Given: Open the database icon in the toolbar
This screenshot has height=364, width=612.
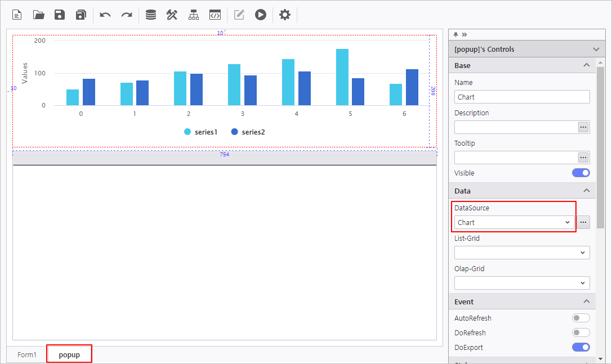Looking at the screenshot, I should pyautogui.click(x=151, y=15).
